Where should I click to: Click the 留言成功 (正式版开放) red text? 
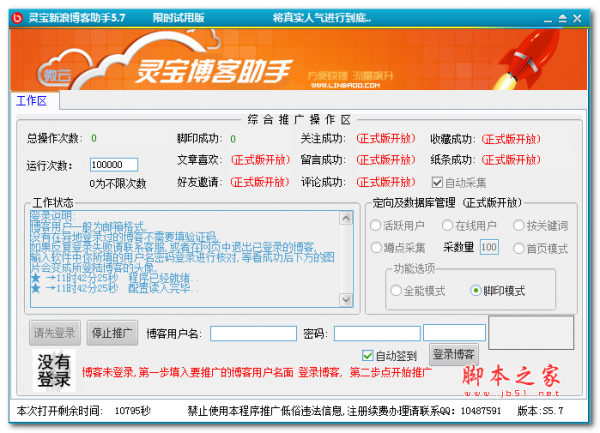click(386, 160)
